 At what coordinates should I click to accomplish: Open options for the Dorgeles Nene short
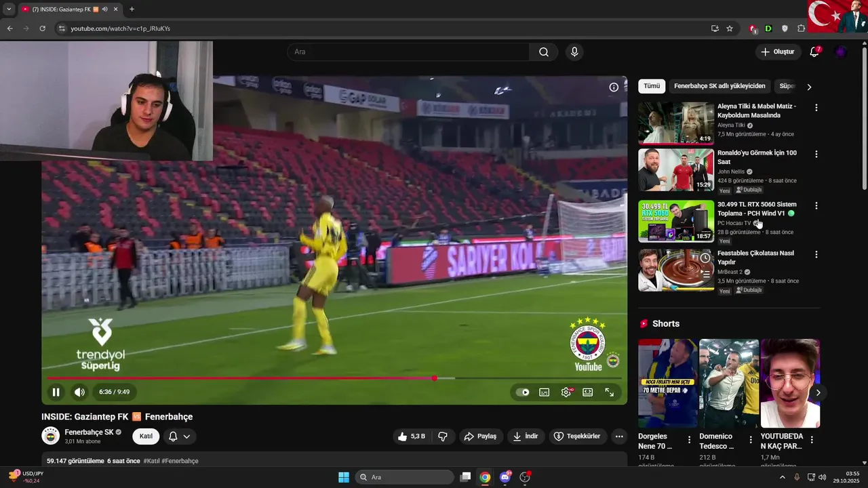689,440
